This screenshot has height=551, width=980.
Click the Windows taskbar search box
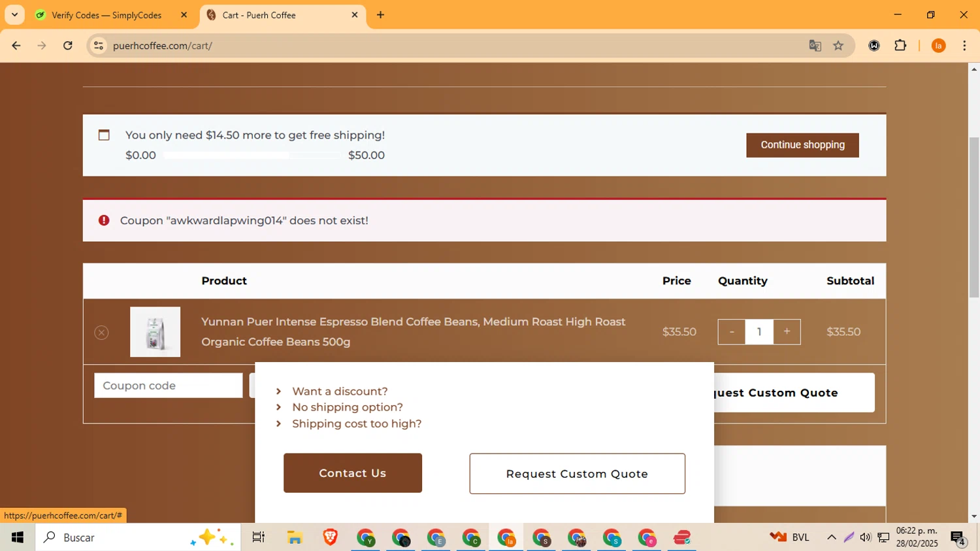[139, 537]
